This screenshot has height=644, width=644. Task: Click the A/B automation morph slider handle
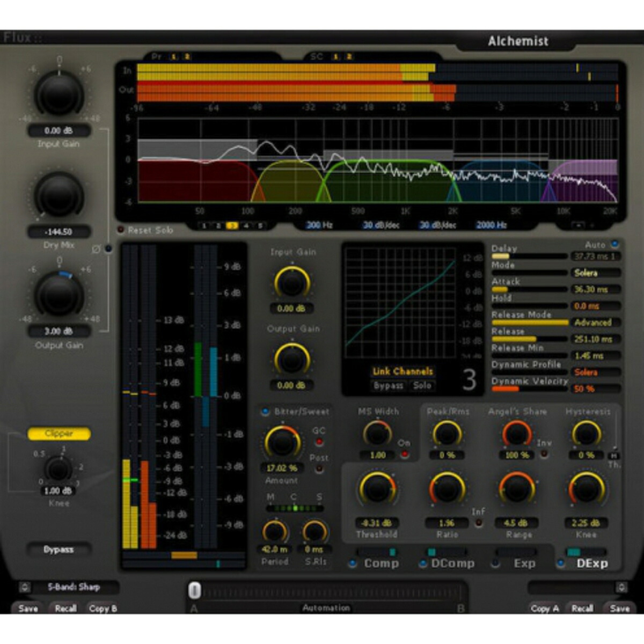coord(195,591)
